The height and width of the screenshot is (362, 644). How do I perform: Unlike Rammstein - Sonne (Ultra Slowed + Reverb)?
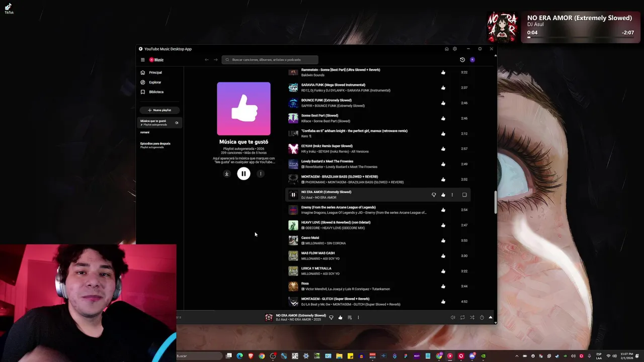pos(443,72)
